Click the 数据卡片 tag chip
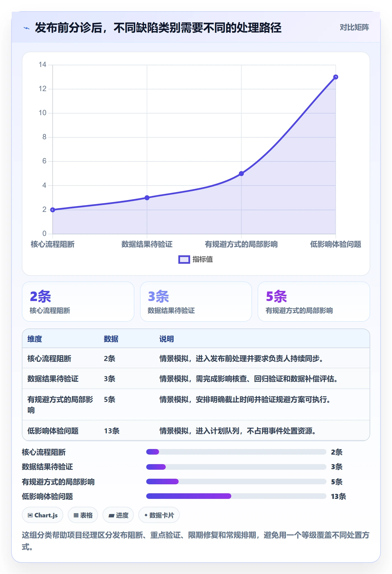Screen dimensions: 392x574 click(x=159, y=515)
